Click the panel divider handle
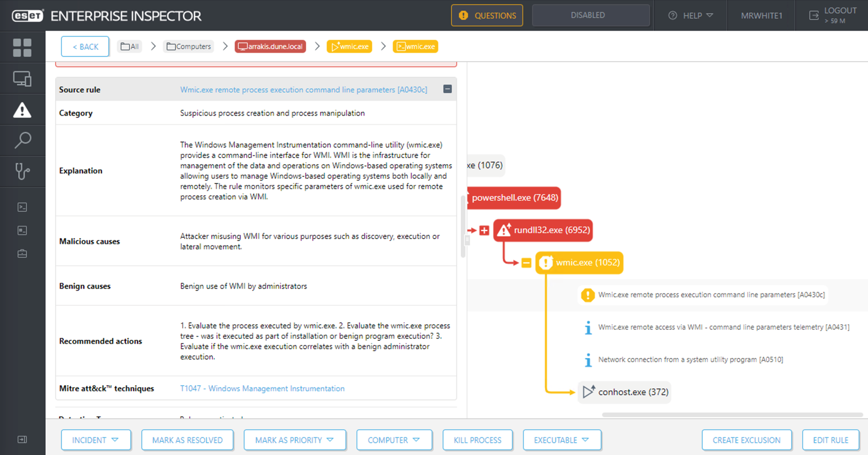Image resolution: width=868 pixels, height=455 pixels. [467, 240]
